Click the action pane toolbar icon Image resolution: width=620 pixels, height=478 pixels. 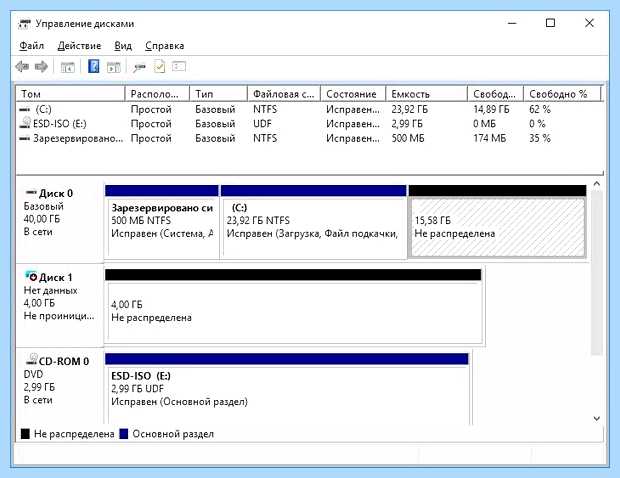pyautogui.click(x=114, y=67)
